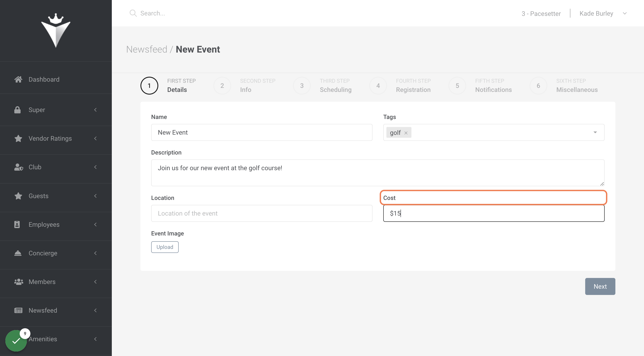This screenshot has width=644, height=356.
Task: Click the search magnifier icon
Action: [x=133, y=13]
